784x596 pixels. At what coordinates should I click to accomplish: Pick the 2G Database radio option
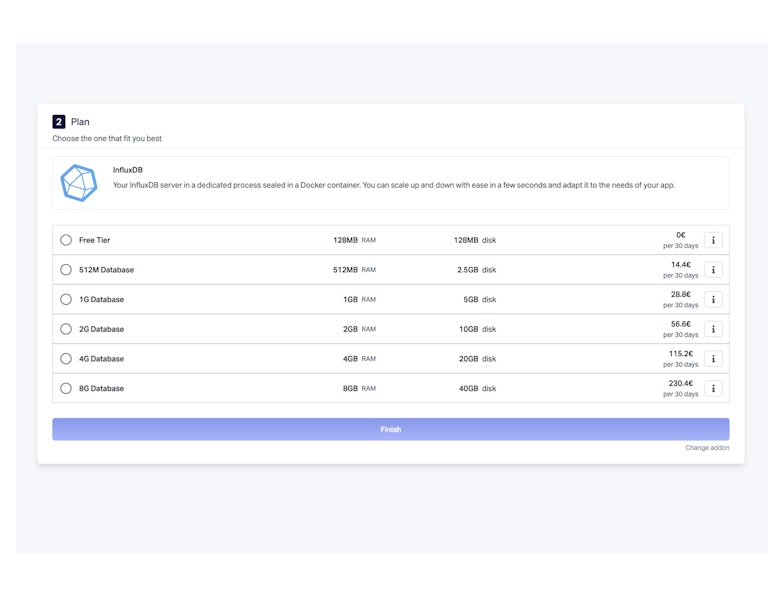pos(66,329)
